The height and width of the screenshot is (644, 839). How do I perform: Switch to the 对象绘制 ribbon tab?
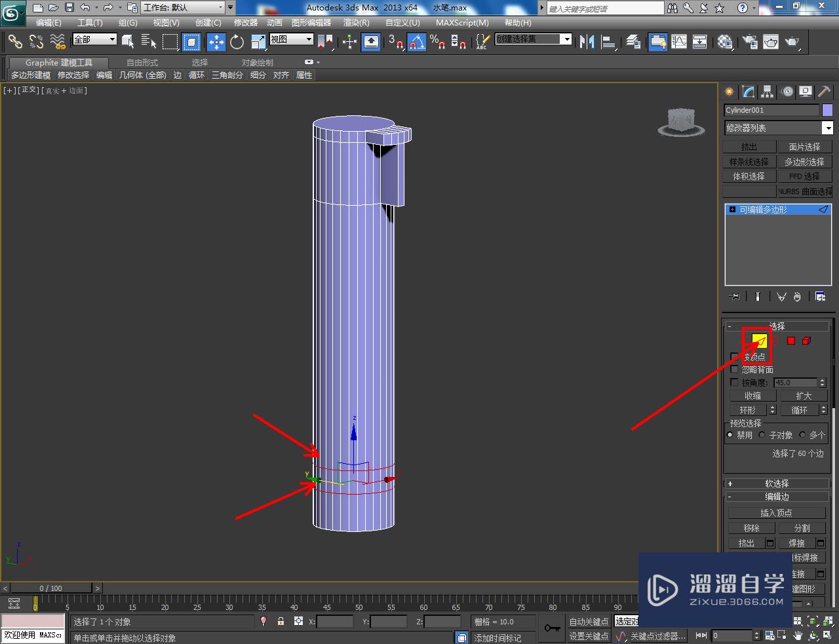pyautogui.click(x=258, y=63)
